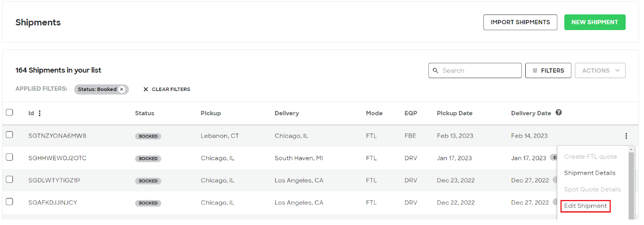644x225 pixels.
Task: Select all shipments with header checkbox
Action: click(10, 112)
